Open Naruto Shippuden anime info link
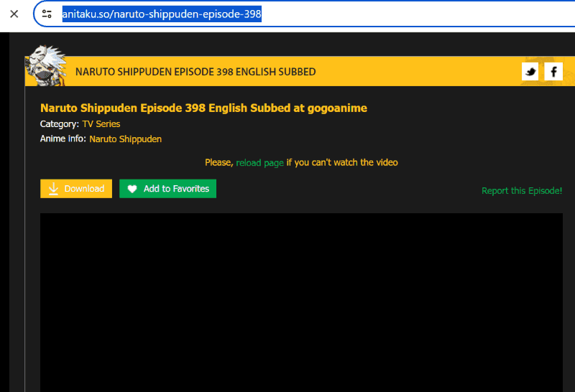575x392 pixels. [125, 139]
